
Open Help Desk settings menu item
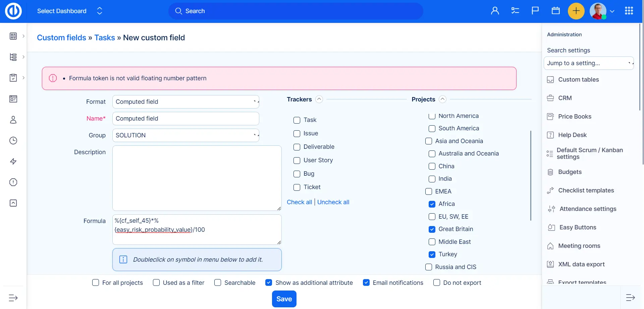pyautogui.click(x=572, y=135)
